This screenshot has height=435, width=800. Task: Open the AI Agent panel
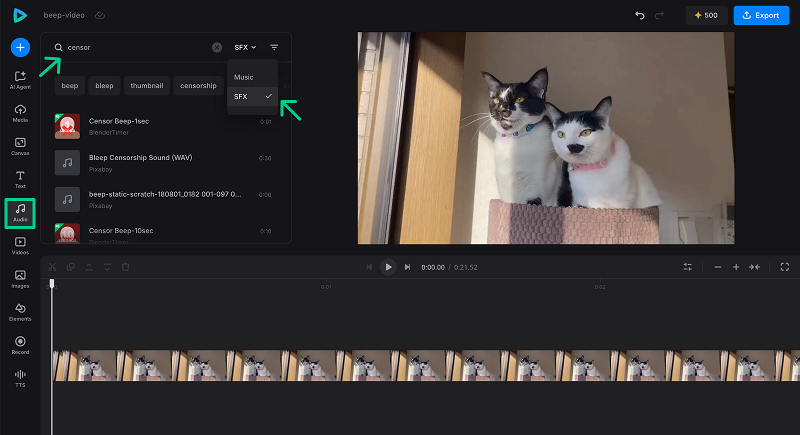click(x=20, y=80)
